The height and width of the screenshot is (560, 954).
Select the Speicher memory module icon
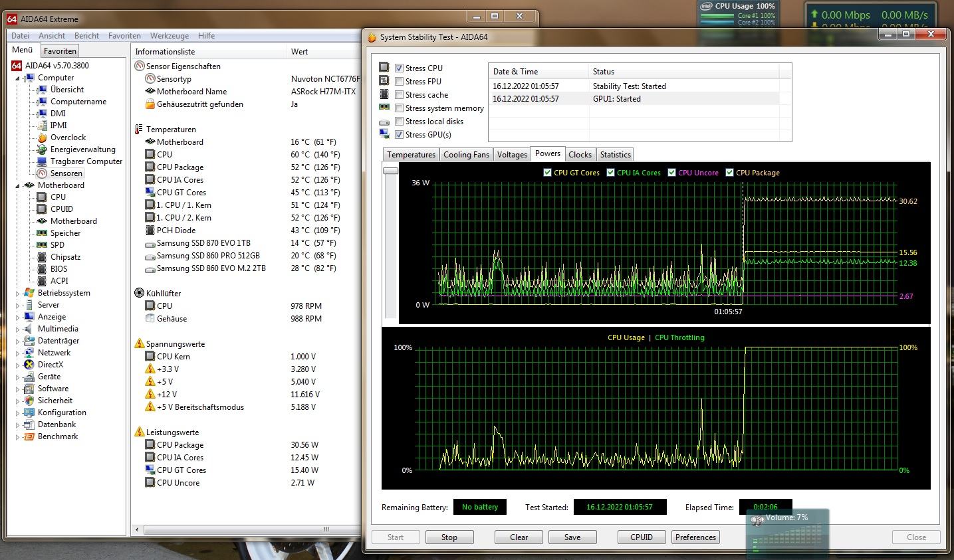42,233
